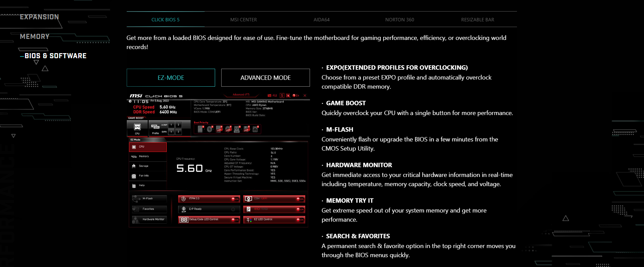Image resolution: width=644 pixels, height=267 pixels.
Task: Click the 'CPU Ratio' value 56.0
Action: point(273,153)
